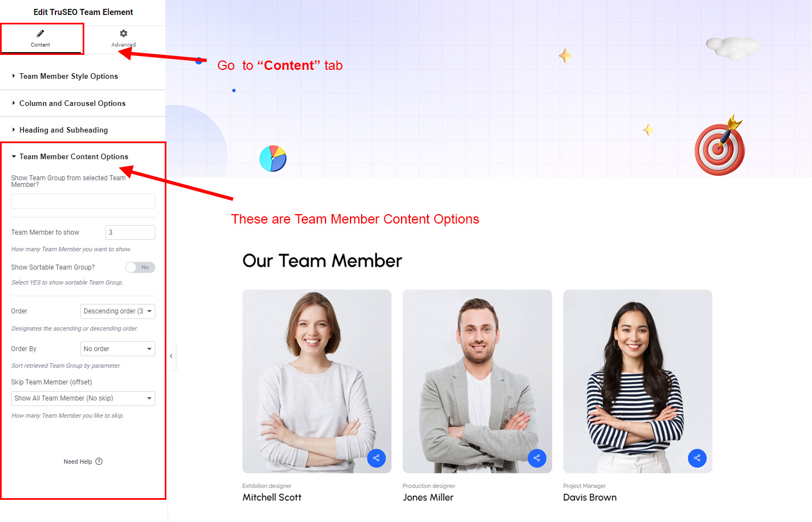The image size is (812, 522).
Task: Click the Show Team Group selection field
Action: pyautogui.click(x=83, y=201)
